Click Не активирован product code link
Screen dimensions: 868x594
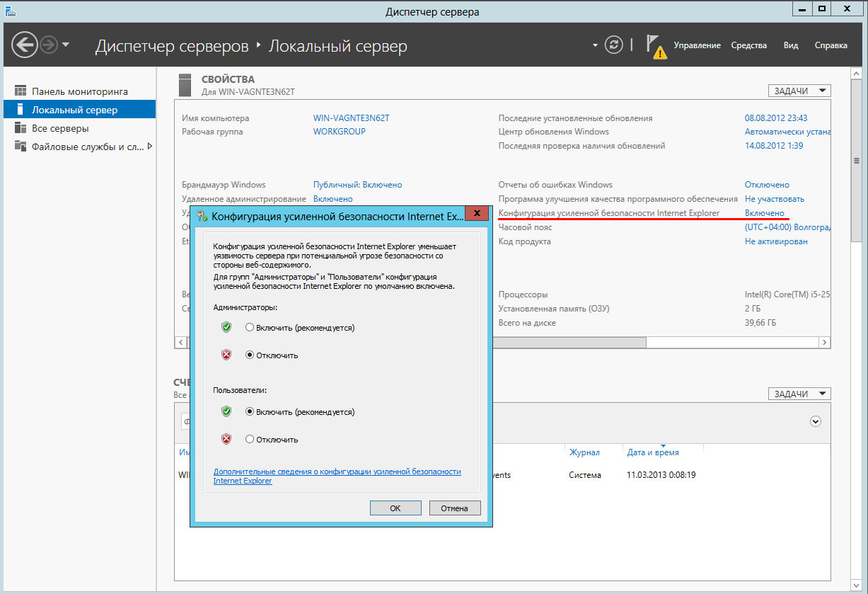776,241
